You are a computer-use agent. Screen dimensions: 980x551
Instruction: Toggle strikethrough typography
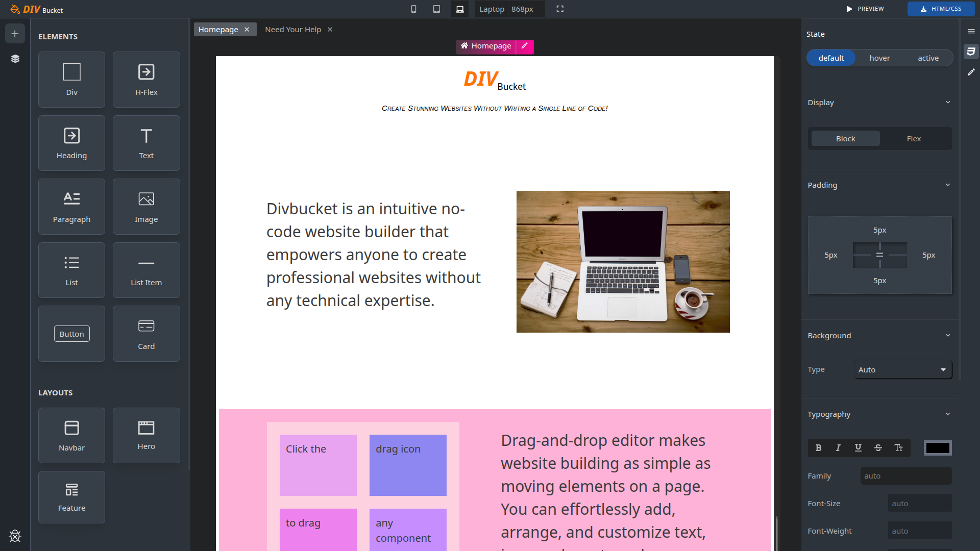point(878,448)
